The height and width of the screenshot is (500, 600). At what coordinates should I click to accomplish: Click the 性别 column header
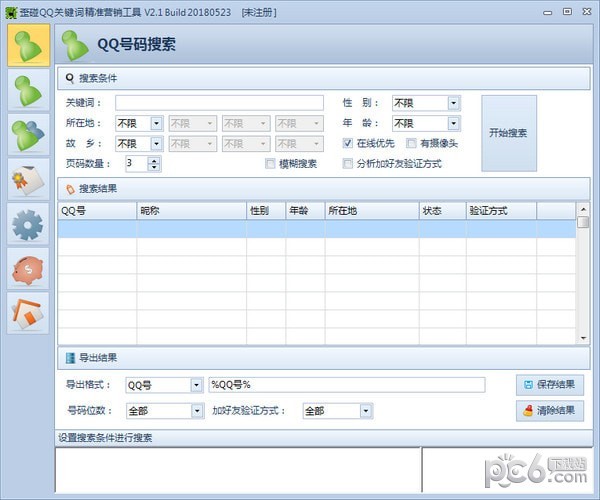click(x=266, y=210)
